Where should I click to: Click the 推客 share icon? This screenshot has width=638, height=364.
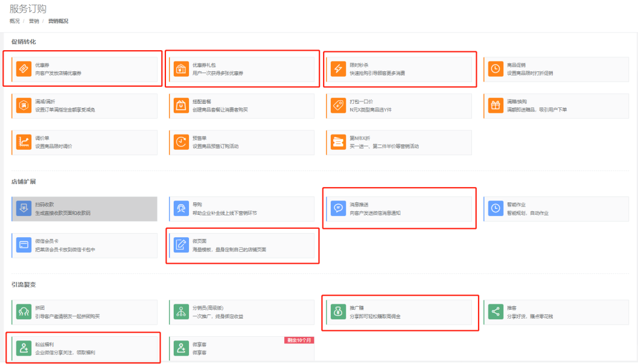click(x=496, y=312)
